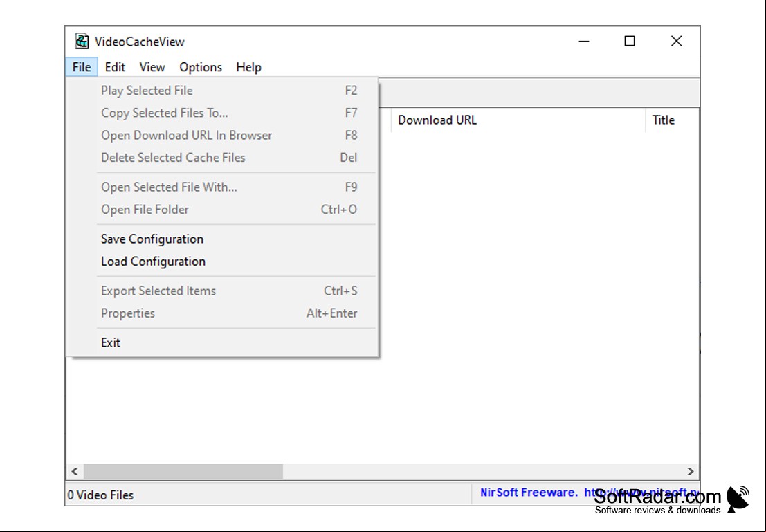Open the NirSoft Freeware website link
Viewport: 766px width, 532px height.
coord(589,493)
